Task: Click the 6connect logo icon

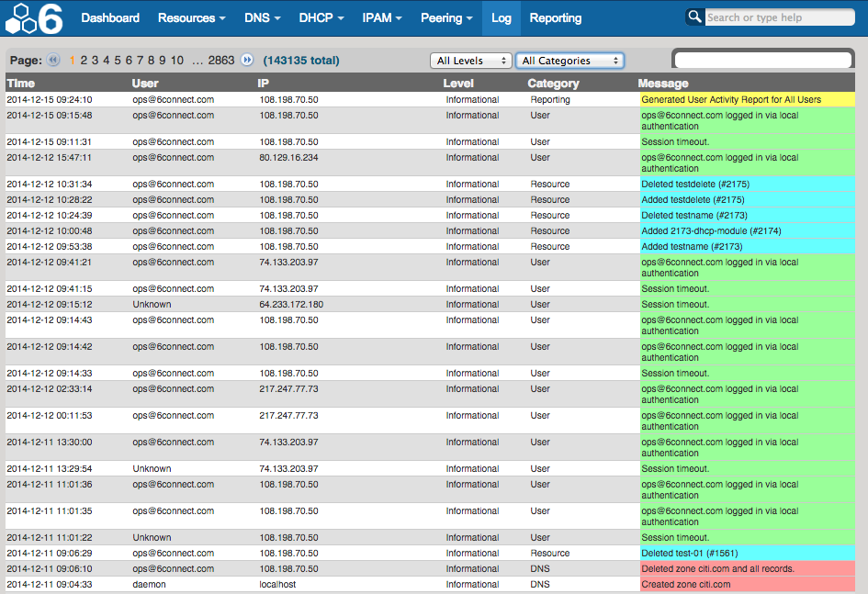Action: point(35,18)
